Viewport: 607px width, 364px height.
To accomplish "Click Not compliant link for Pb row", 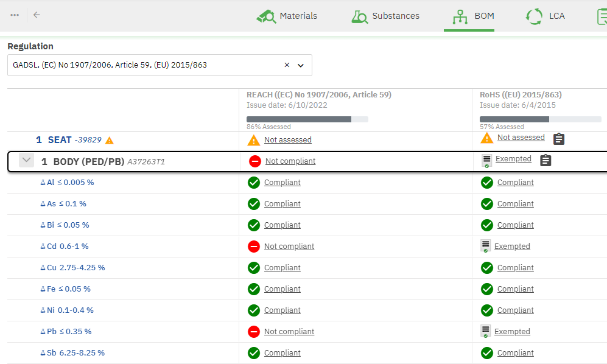I will (289, 332).
